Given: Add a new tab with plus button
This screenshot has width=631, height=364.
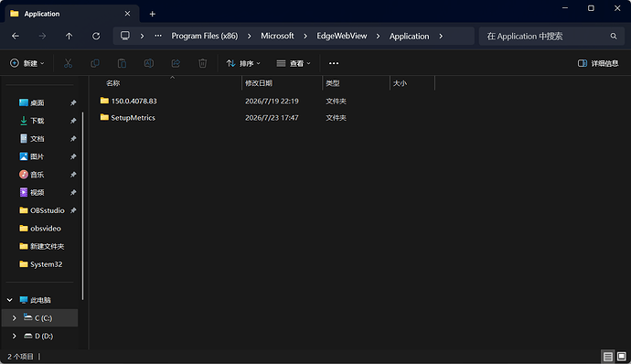Looking at the screenshot, I should pyautogui.click(x=152, y=14).
